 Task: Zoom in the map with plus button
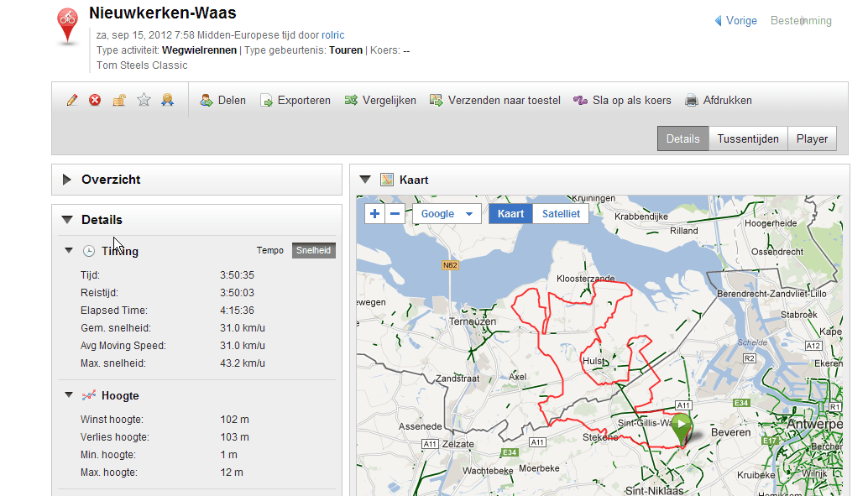tap(374, 214)
